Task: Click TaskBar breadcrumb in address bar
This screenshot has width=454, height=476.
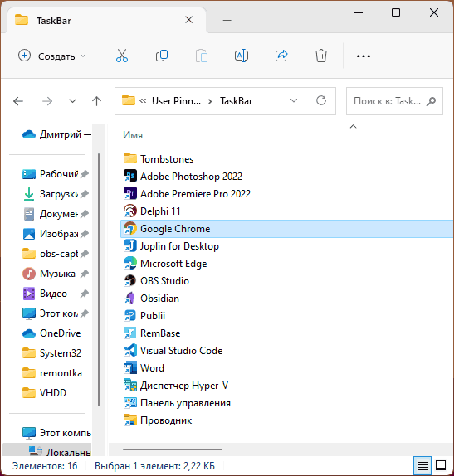Action: pos(236,101)
